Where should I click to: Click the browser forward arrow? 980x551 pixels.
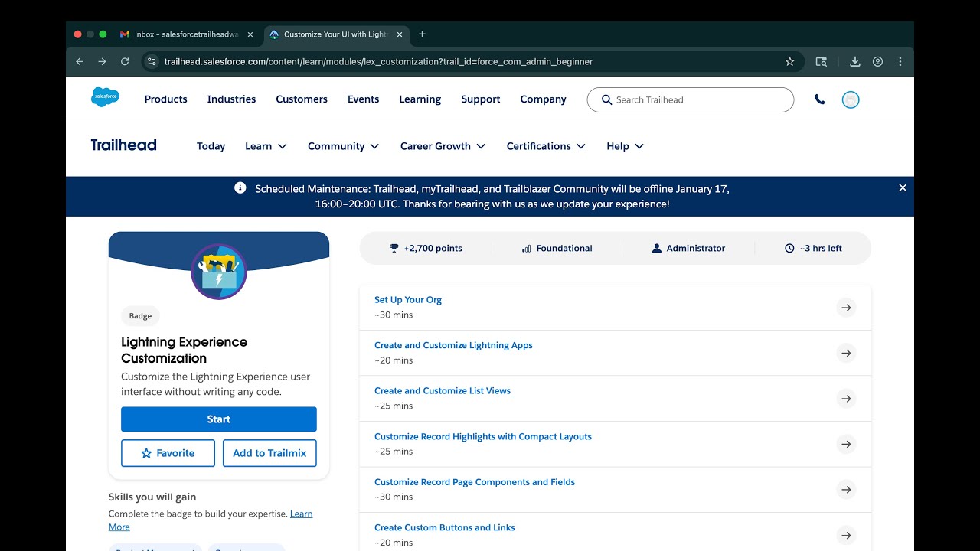coord(102,61)
